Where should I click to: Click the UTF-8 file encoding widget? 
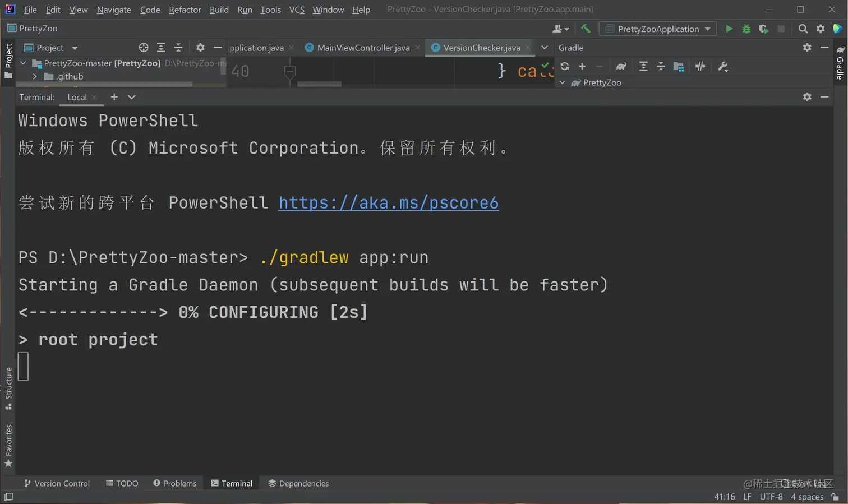pos(771,497)
